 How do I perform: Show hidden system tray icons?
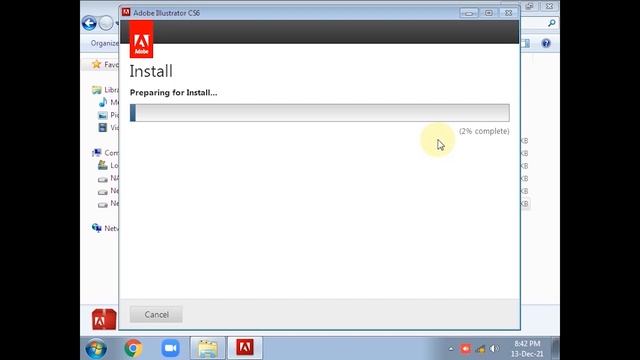[451, 349]
